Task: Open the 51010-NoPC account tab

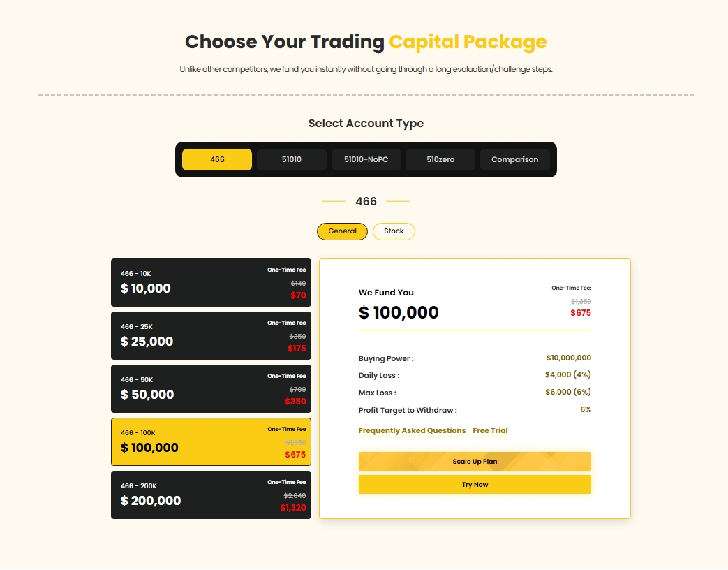Action: pos(366,159)
